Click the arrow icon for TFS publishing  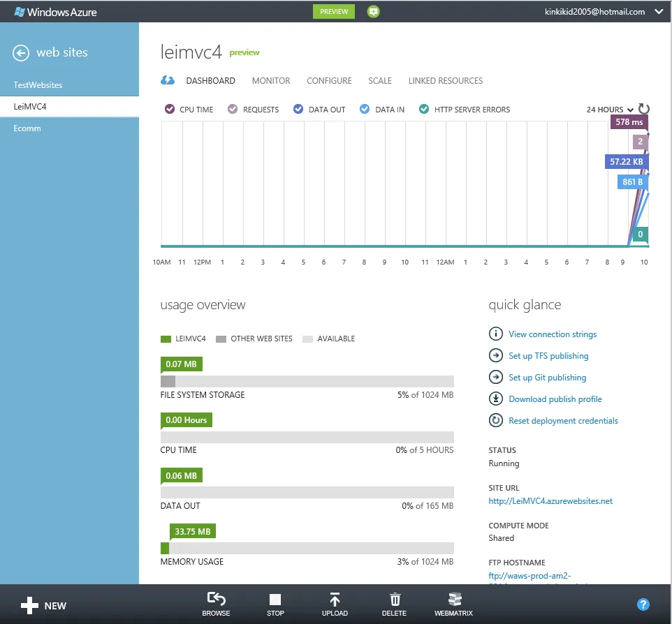coord(496,355)
